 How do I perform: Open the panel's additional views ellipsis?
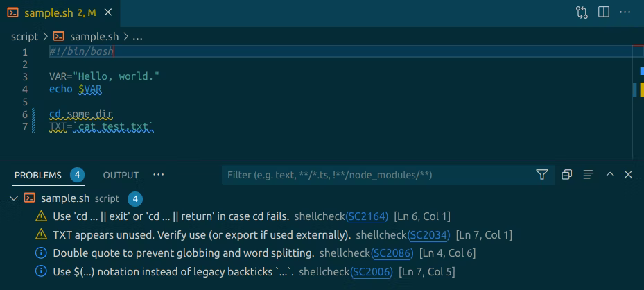159,175
